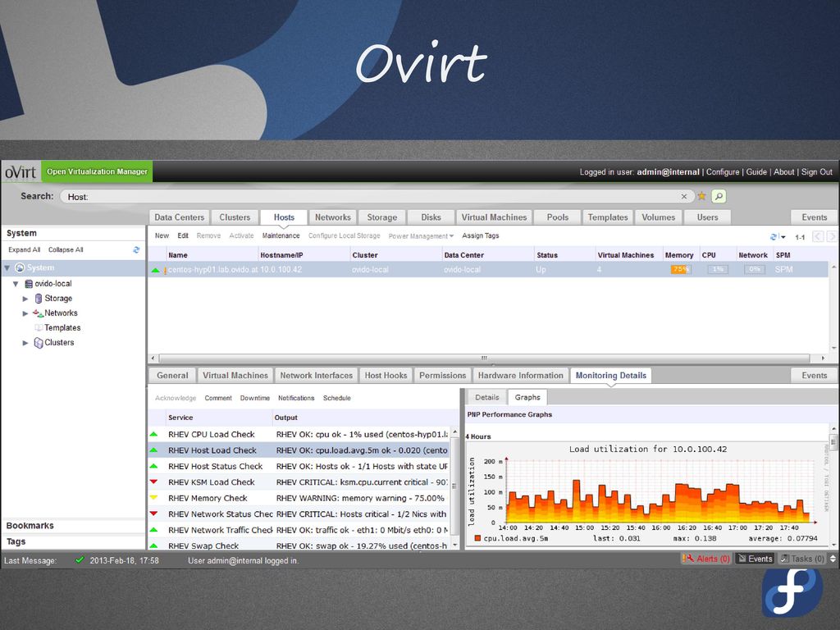Click the host Up status arrow icon

pos(155,270)
